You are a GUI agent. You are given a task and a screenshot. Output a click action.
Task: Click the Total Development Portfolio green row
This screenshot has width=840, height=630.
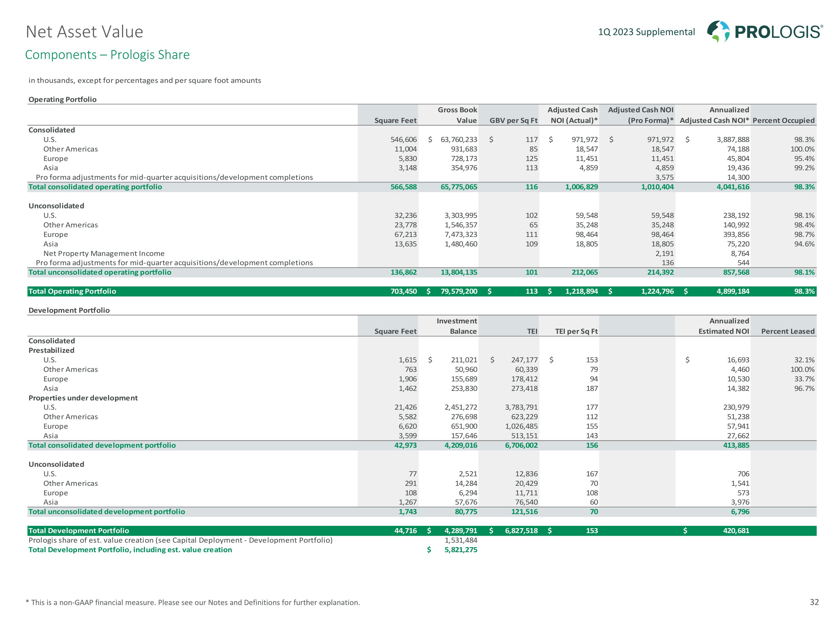79,531
